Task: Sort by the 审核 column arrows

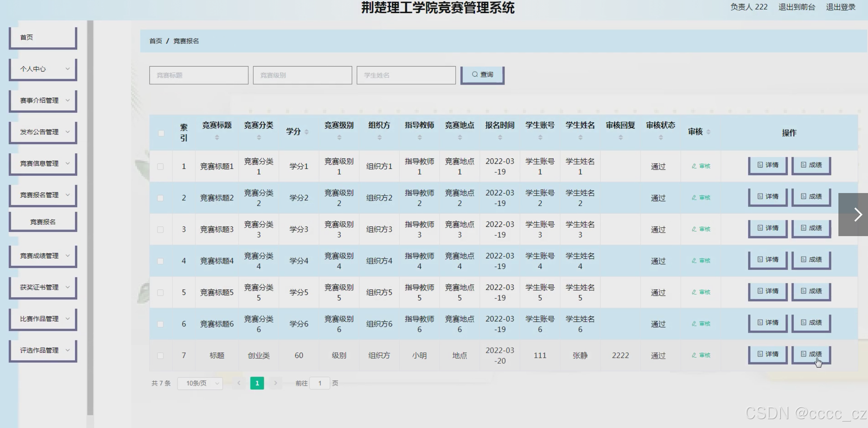Action: pos(708,132)
